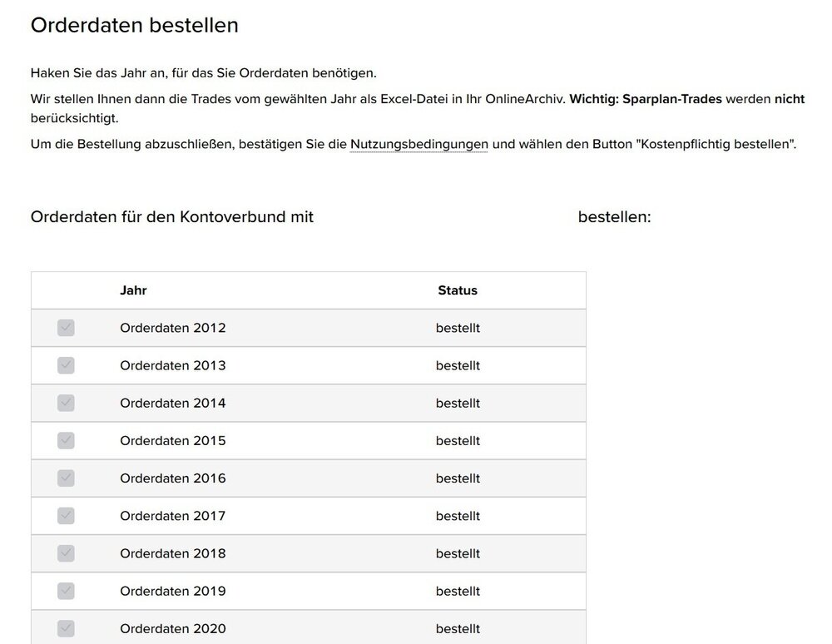Viewport: 832px width, 644px height.
Task: Toggle the Orderdaten 2018 checkbox
Action: (66, 553)
